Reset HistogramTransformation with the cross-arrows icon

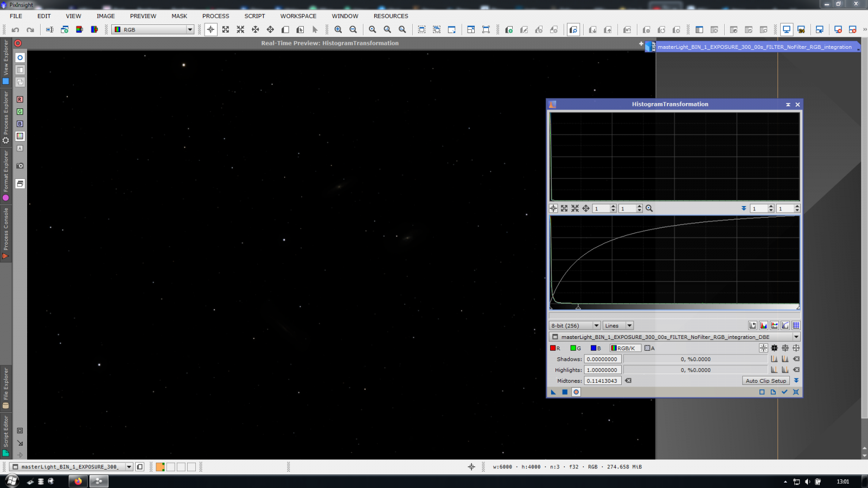pos(796,392)
